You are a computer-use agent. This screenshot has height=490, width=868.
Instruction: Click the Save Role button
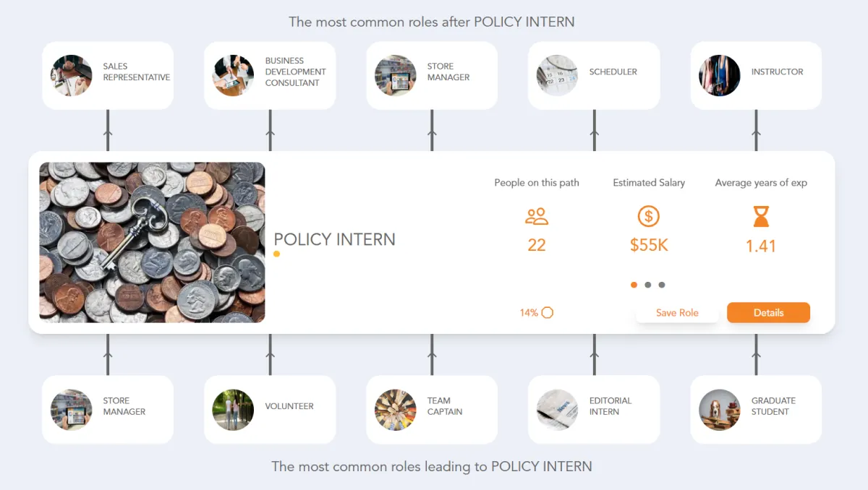pyautogui.click(x=677, y=312)
